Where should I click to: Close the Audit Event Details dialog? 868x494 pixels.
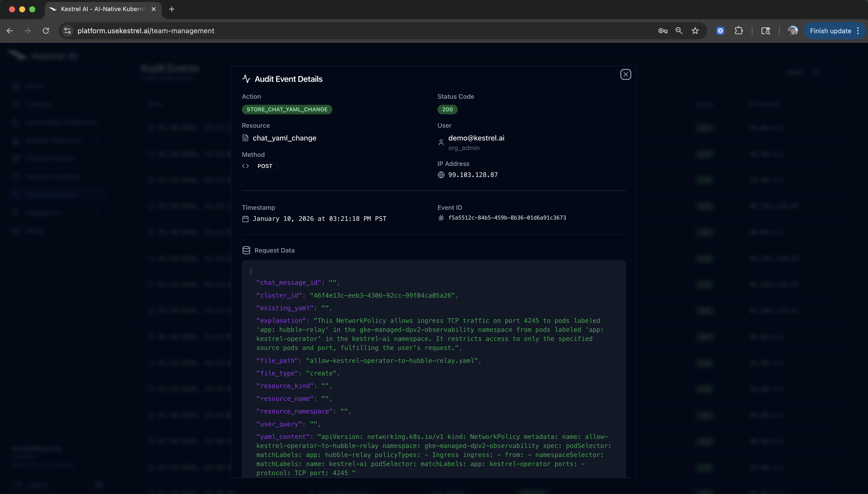click(x=625, y=74)
